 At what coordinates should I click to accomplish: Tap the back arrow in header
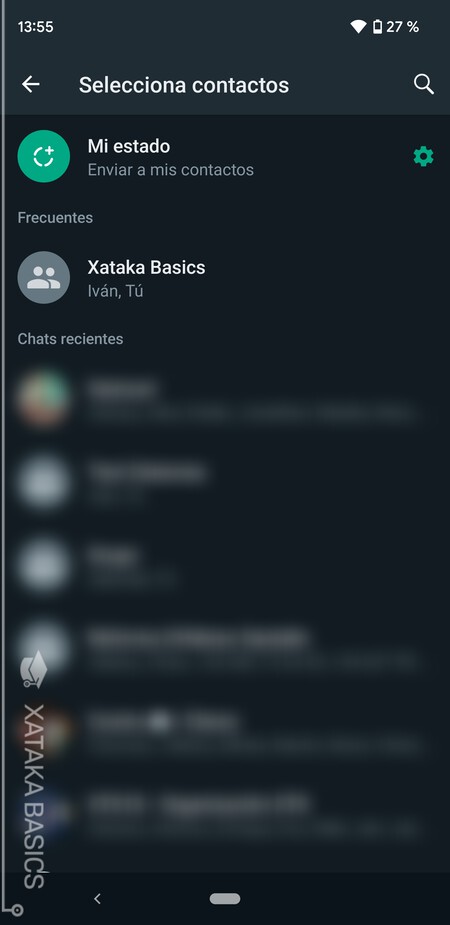pos(31,84)
